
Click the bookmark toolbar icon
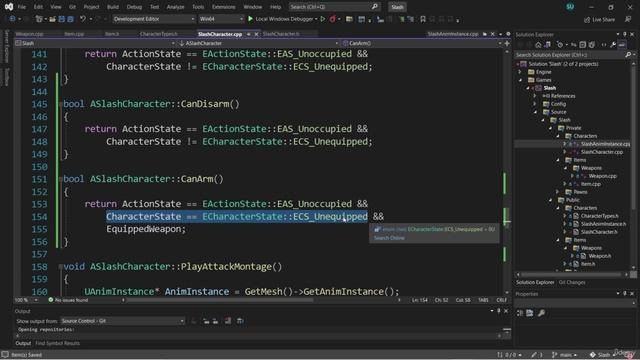click(x=423, y=19)
